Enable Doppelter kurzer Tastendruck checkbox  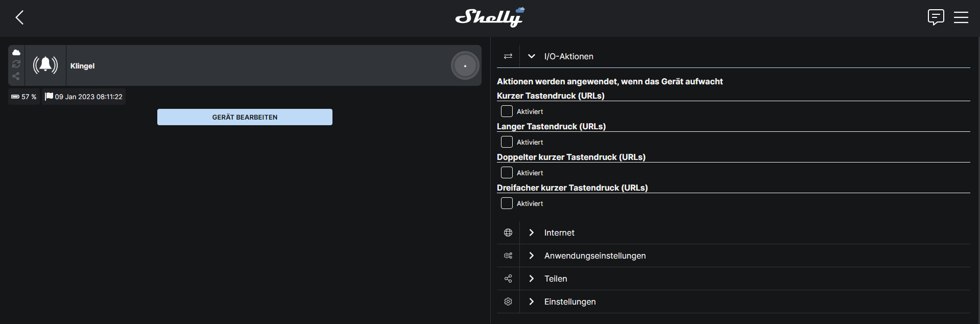tap(507, 173)
